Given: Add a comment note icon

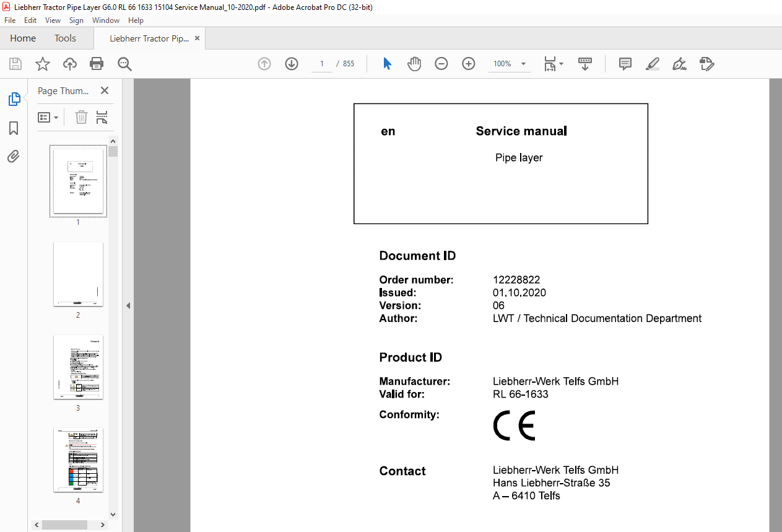Looking at the screenshot, I should pyautogui.click(x=625, y=64).
